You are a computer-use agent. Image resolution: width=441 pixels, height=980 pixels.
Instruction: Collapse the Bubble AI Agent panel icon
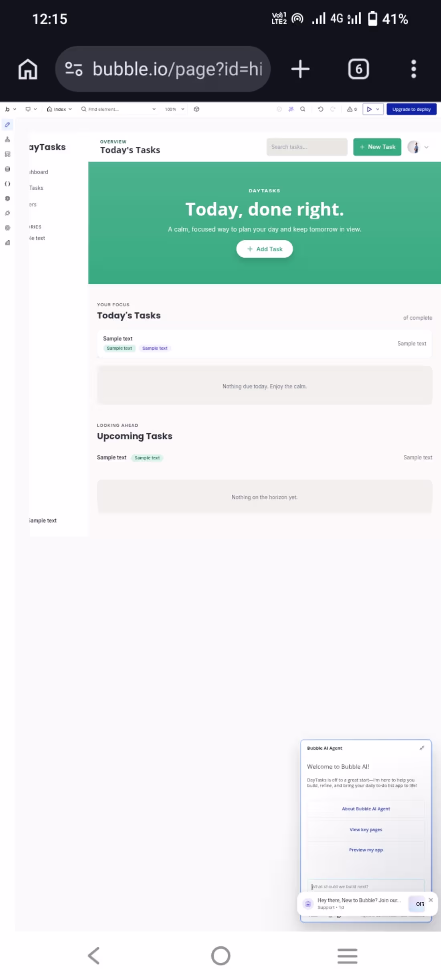[x=422, y=748]
